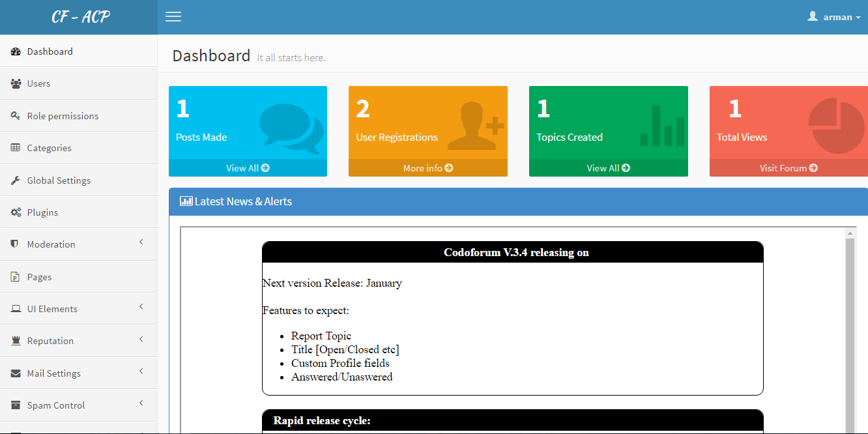Go to the Users section
Viewport: 868px width, 434px height.
point(79,83)
